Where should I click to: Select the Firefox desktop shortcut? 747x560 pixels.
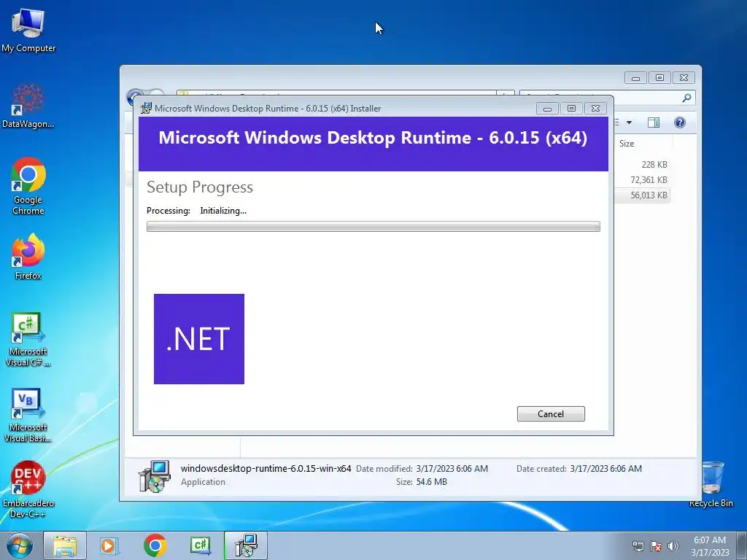[28, 257]
